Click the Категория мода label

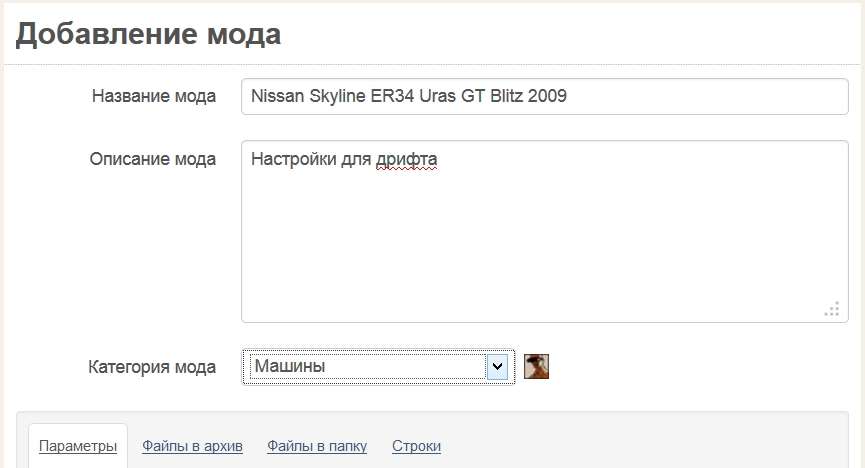point(152,367)
